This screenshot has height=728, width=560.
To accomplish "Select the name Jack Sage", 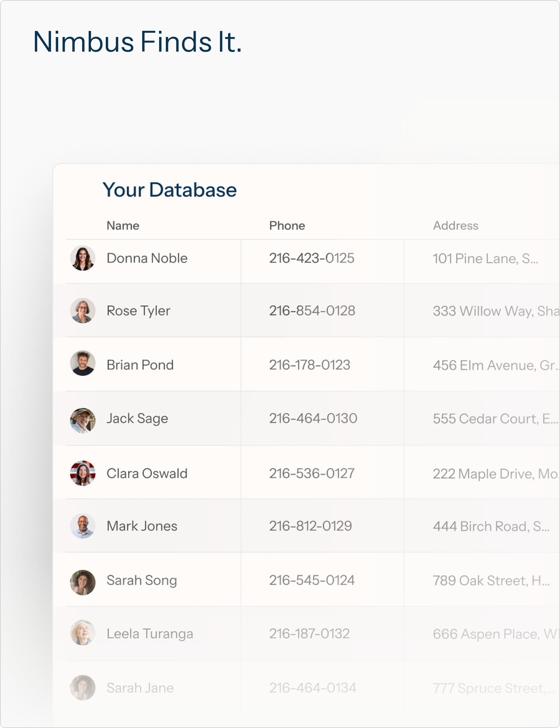I will click(137, 419).
